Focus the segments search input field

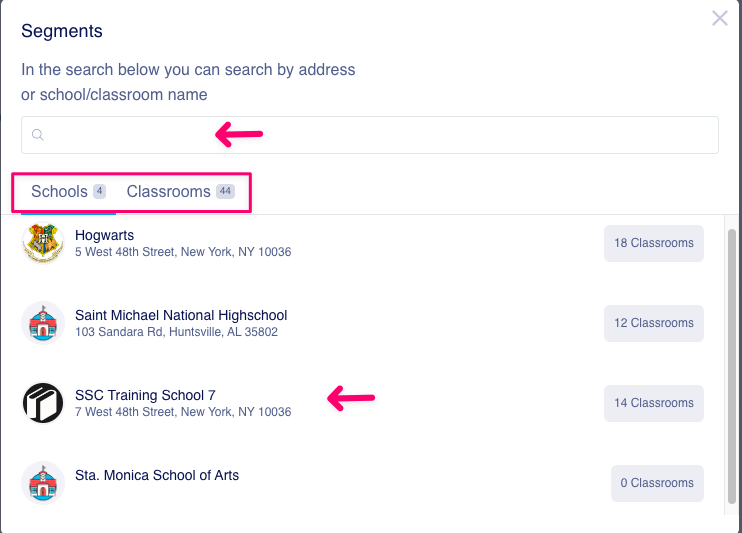(370, 135)
